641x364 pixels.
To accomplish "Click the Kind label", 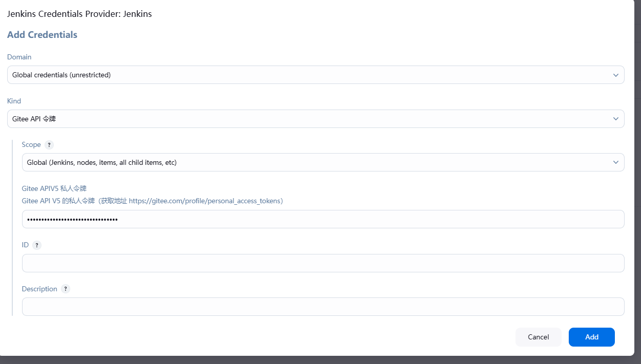I will [x=14, y=101].
